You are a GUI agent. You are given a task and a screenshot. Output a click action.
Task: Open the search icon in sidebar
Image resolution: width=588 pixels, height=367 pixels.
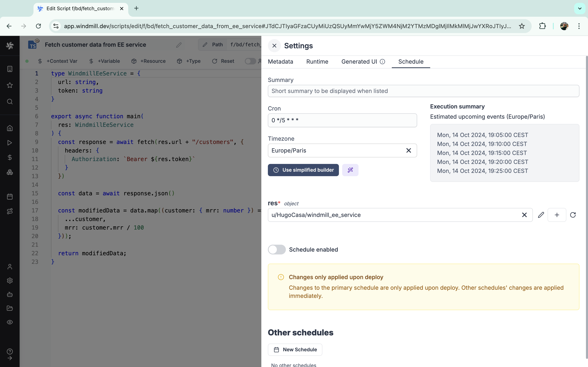coord(10,102)
